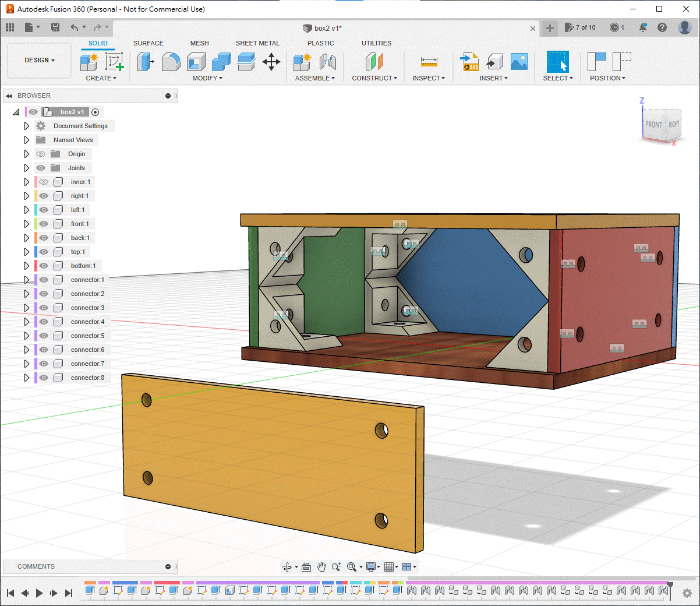Click the Create Sketch icon

pos(114,62)
